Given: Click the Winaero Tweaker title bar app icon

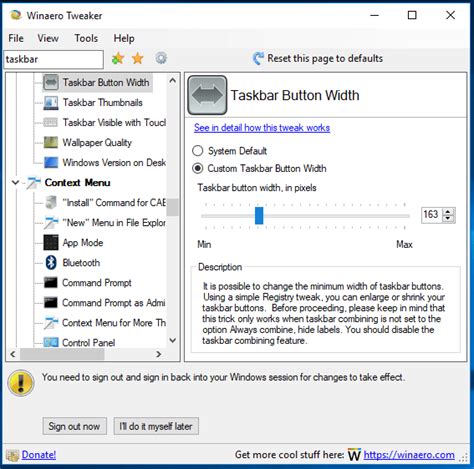Looking at the screenshot, I should click(x=15, y=15).
